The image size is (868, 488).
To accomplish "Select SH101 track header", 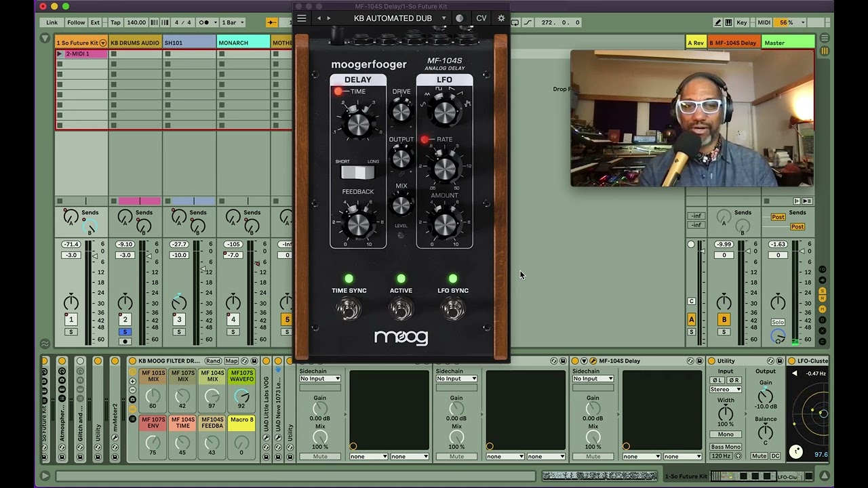I will click(x=189, y=43).
